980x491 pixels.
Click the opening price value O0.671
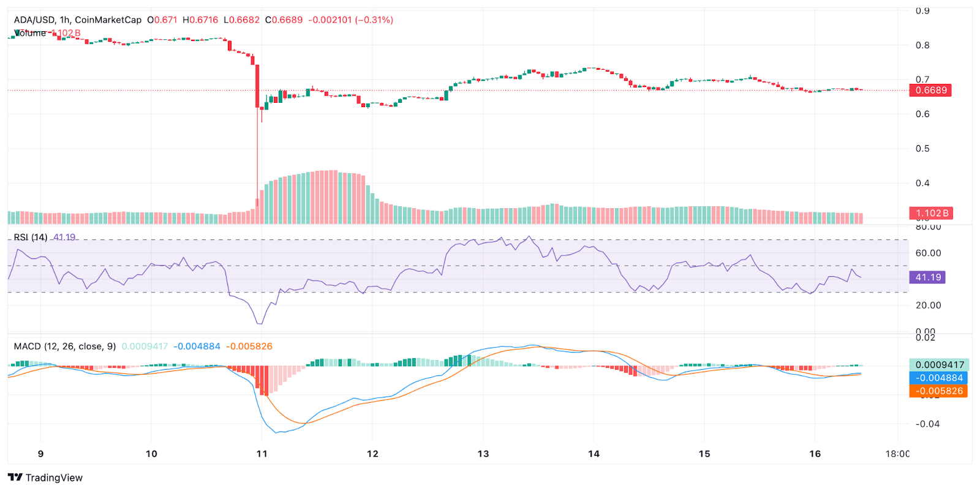pyautogui.click(x=162, y=20)
